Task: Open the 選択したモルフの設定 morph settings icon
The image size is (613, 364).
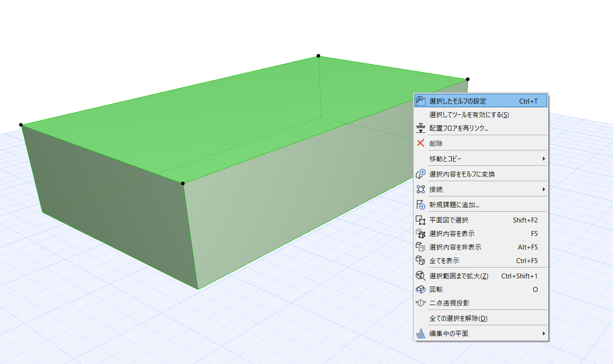Action: tap(421, 101)
